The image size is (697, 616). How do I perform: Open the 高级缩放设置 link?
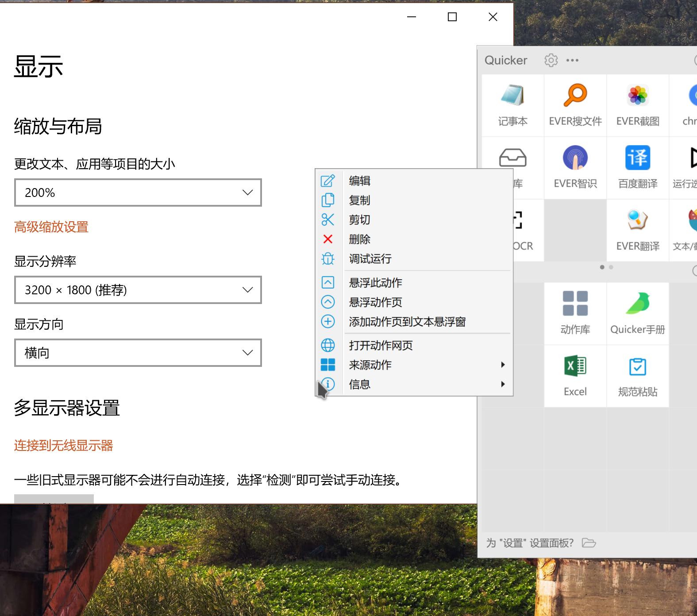point(51,227)
